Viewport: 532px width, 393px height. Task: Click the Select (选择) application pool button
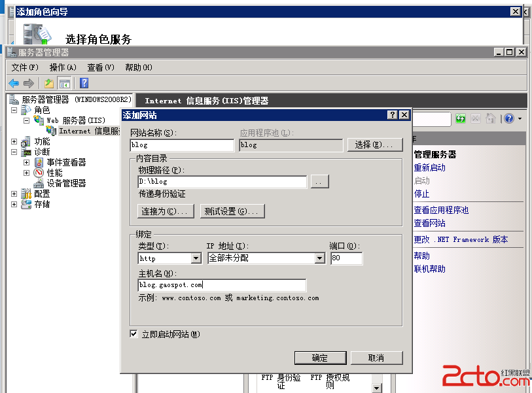(375, 145)
